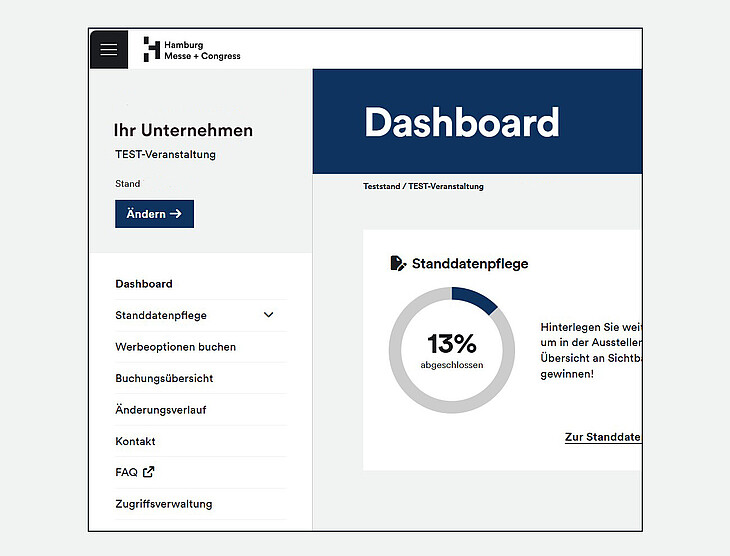The width and height of the screenshot is (730, 556).
Task: Click the Ihr Unternehmen heading
Action: point(183,131)
